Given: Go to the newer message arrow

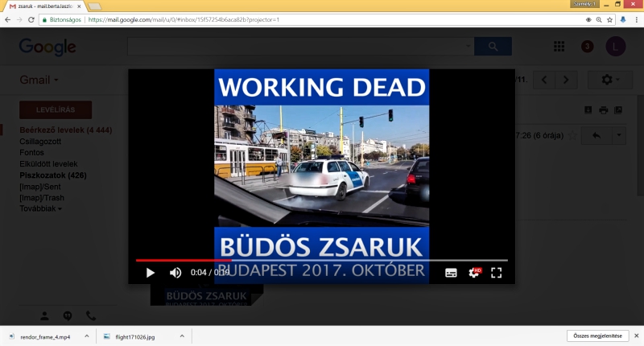Looking at the screenshot, I should coord(544,80).
